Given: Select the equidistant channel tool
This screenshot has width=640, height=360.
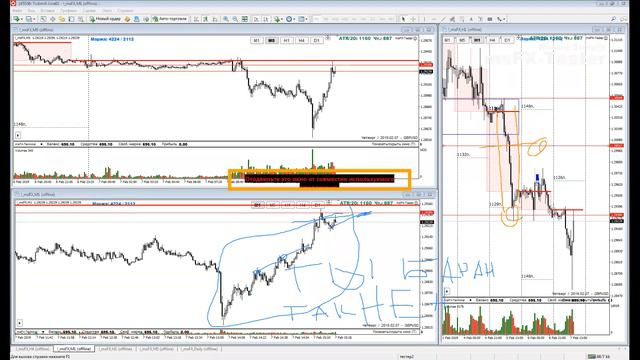Looking at the screenshot, I should pos(452,19).
